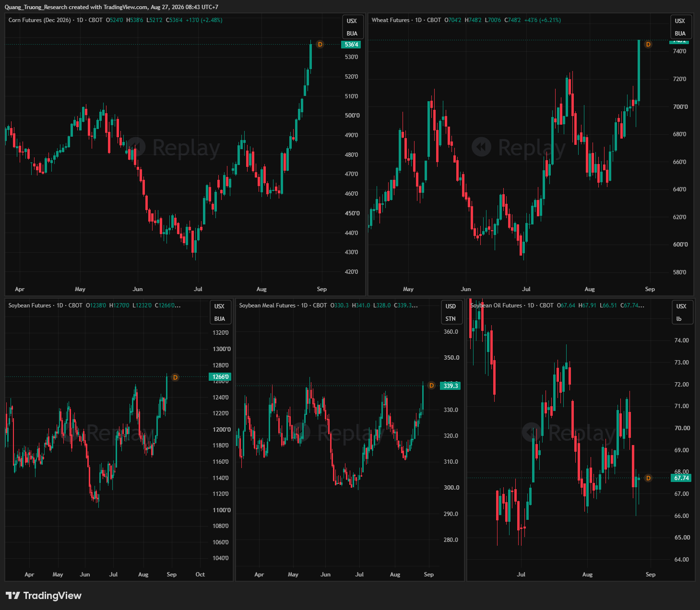
Task: Click the Replay watermark icon on Corn chart
Action: pyautogui.click(x=136, y=147)
